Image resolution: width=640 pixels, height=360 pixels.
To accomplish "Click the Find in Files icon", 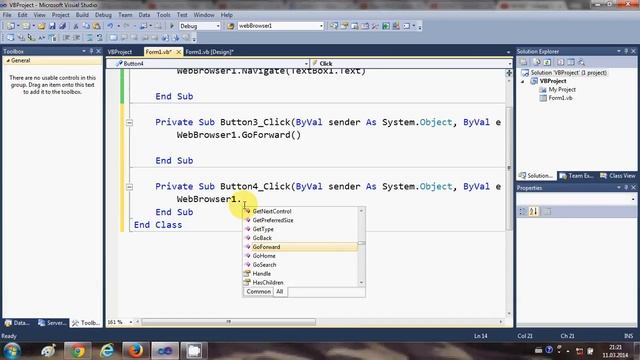I will pos(231,26).
